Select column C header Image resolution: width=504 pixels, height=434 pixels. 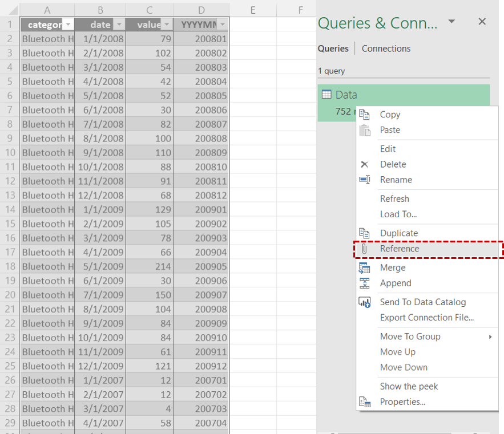[x=150, y=10]
